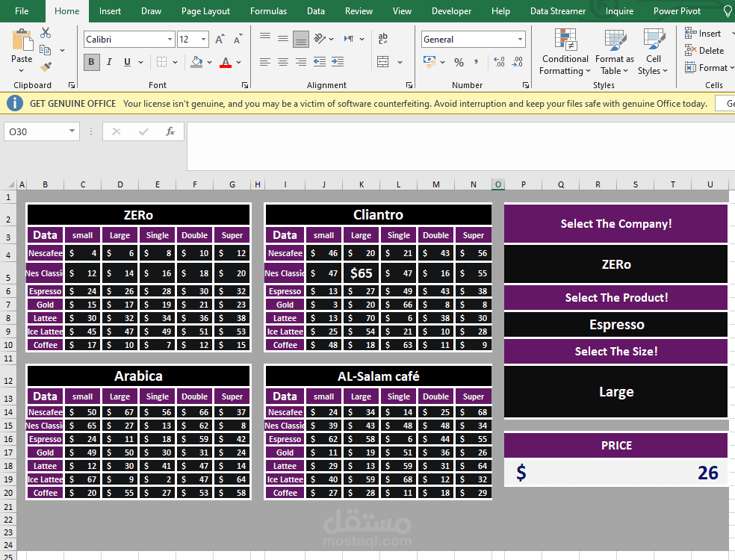Click red Font Color button
Viewport: 735px width, 560px height.
226,62
